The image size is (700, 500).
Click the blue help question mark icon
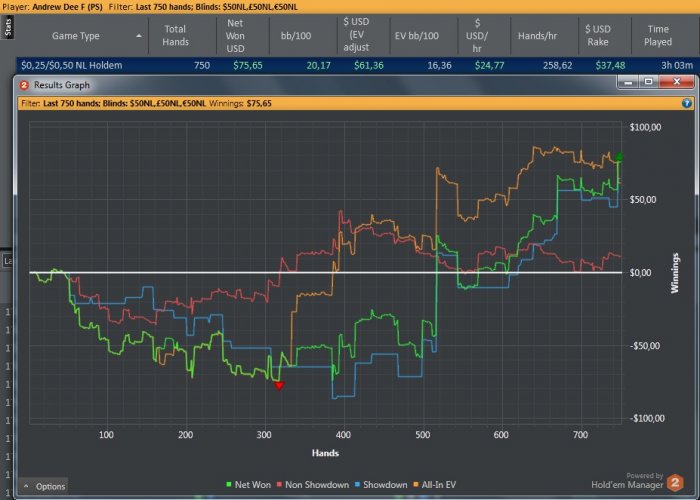coord(687,104)
